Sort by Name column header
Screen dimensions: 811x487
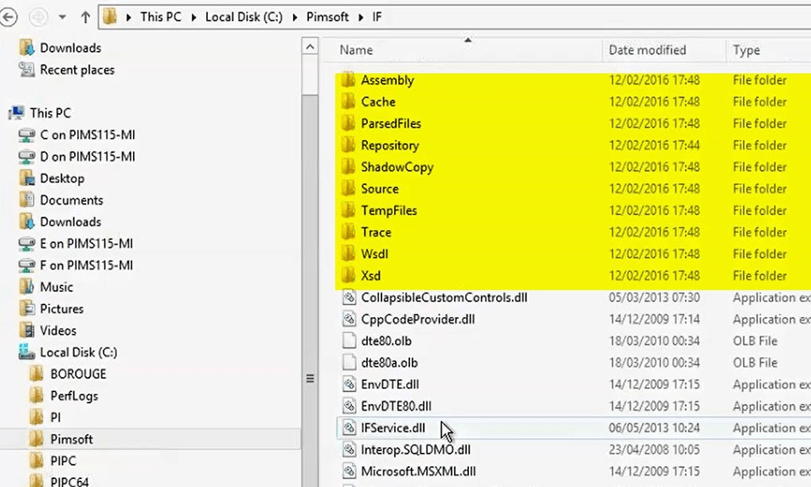pos(356,50)
